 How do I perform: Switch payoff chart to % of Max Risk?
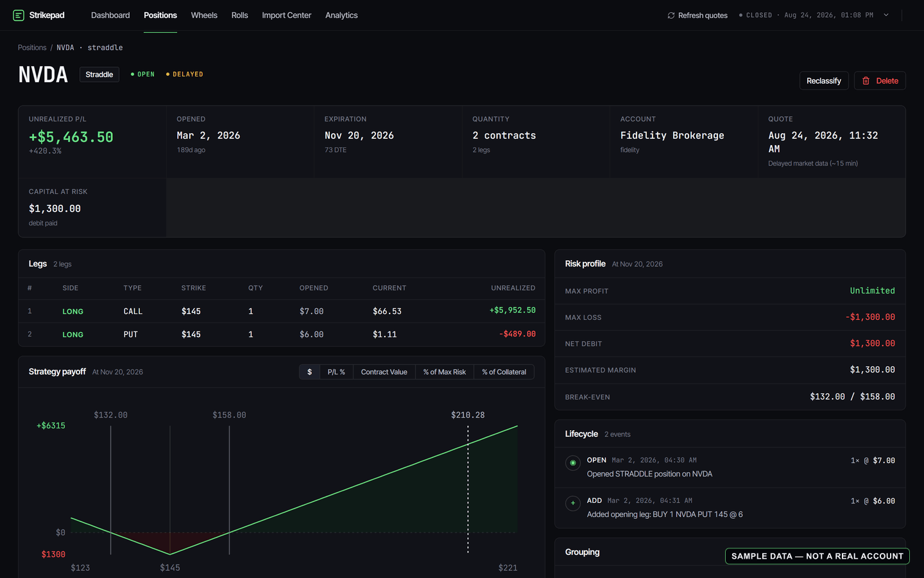[445, 372]
